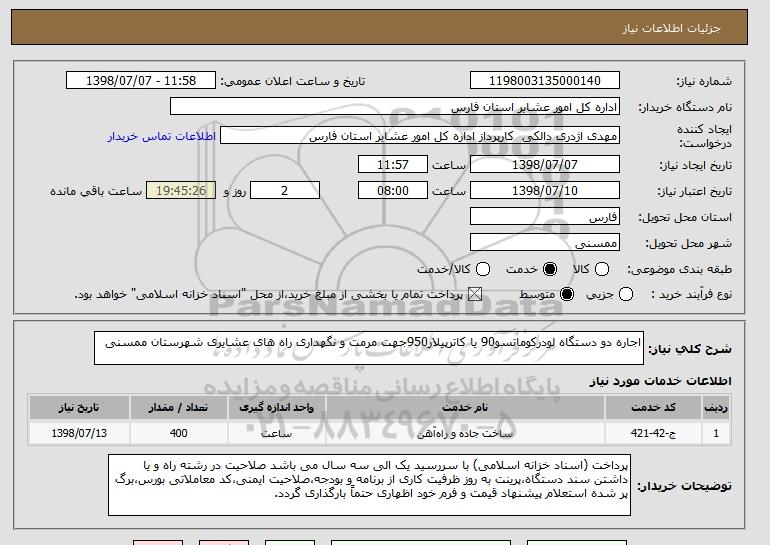This screenshot has width=770, height=545.
Task: Click the validity time field 08:00
Action: (x=393, y=191)
